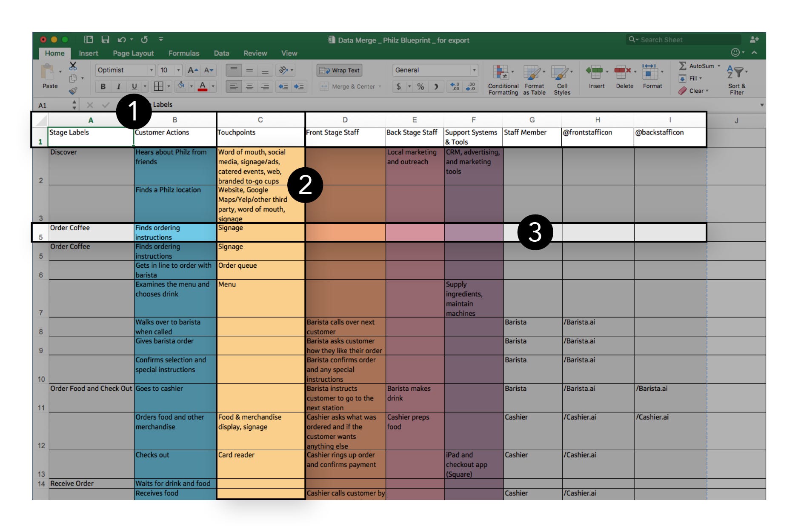The image size is (798, 532).
Task: Toggle Align Right horizontal alignment
Action: 265,86
